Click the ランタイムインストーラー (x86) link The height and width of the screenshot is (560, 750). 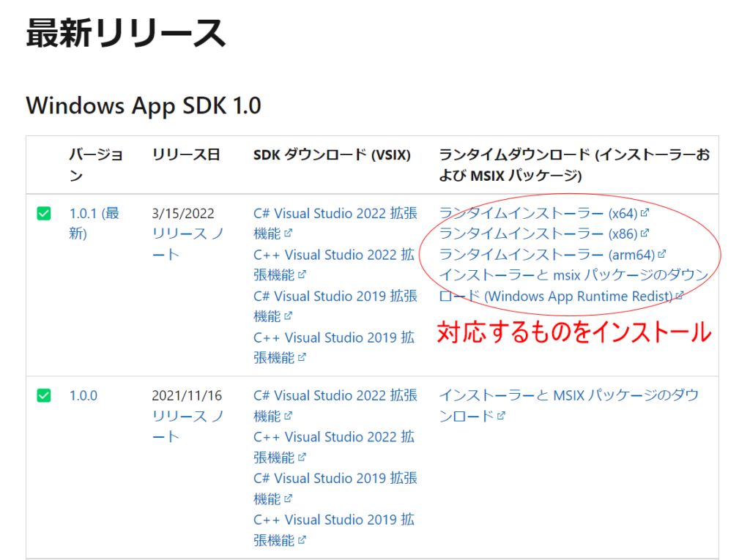pyautogui.click(x=544, y=234)
